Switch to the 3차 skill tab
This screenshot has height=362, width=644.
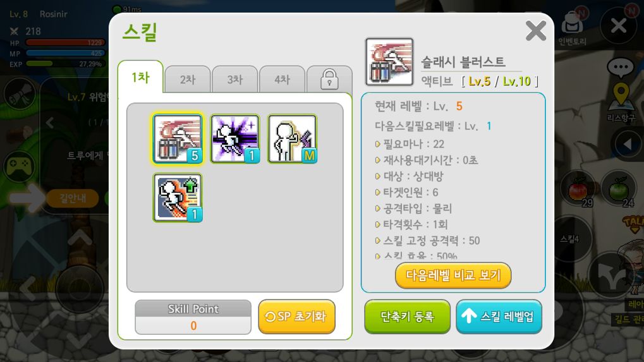pos(235,79)
